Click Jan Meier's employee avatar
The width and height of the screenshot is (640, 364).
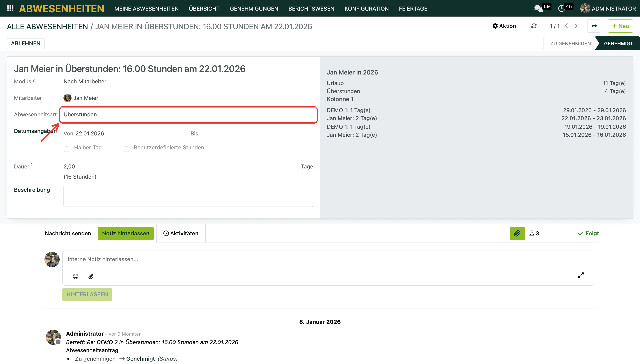(68, 98)
